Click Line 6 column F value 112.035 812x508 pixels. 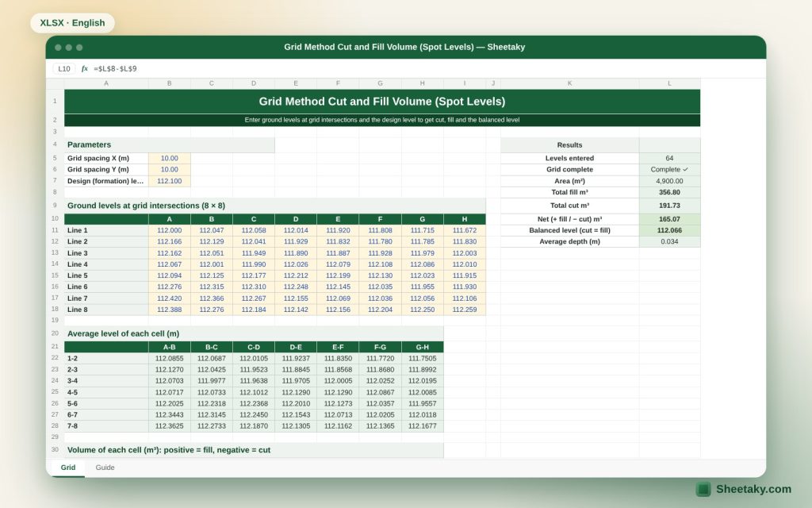(380, 287)
